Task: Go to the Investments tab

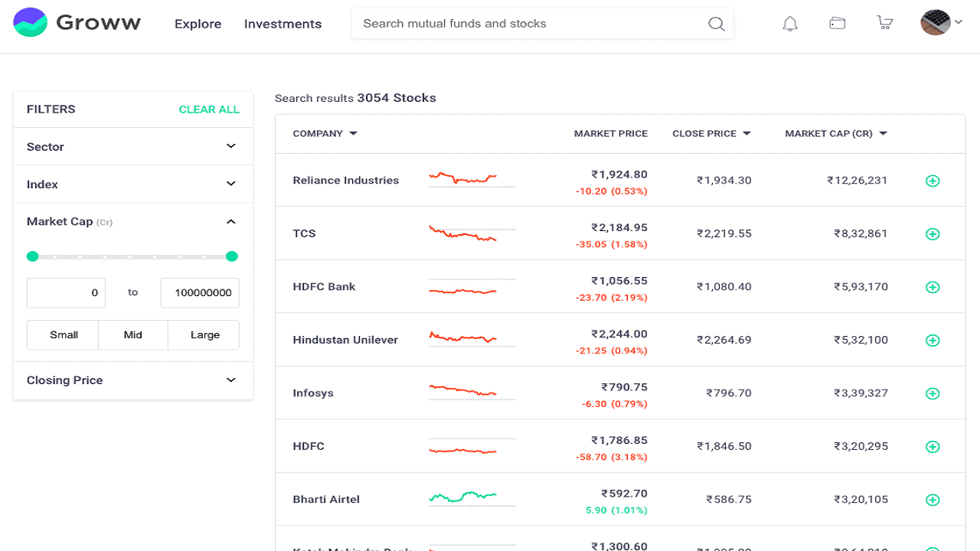Action: tap(283, 24)
